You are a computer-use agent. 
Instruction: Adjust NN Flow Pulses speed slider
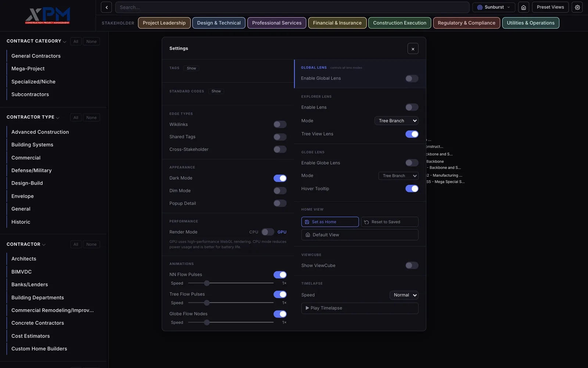tap(231, 283)
